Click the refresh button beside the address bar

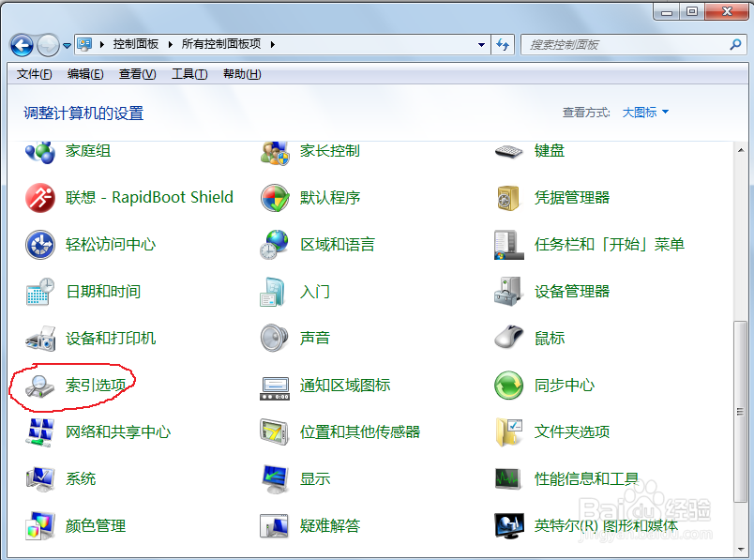(x=503, y=44)
